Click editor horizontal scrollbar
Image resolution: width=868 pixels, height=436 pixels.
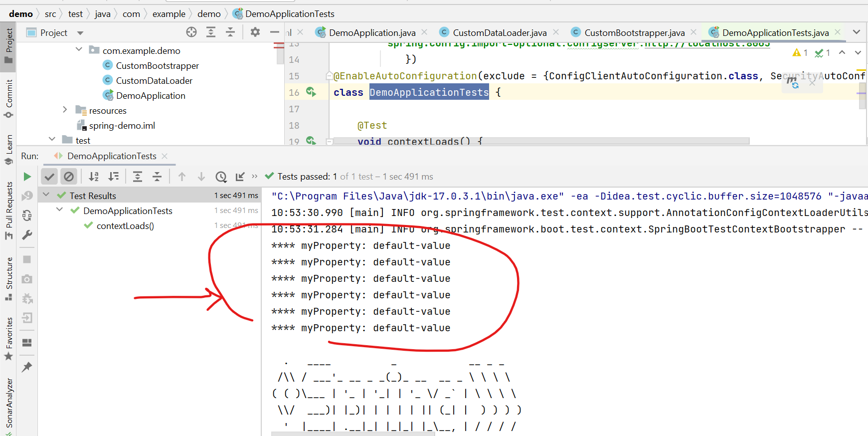541,141
